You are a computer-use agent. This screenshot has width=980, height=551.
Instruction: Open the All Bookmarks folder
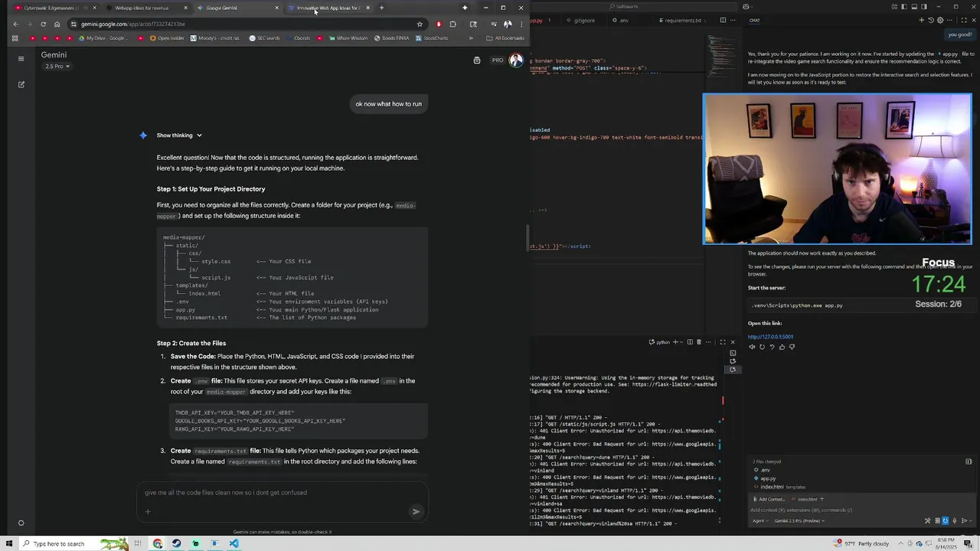coord(505,38)
